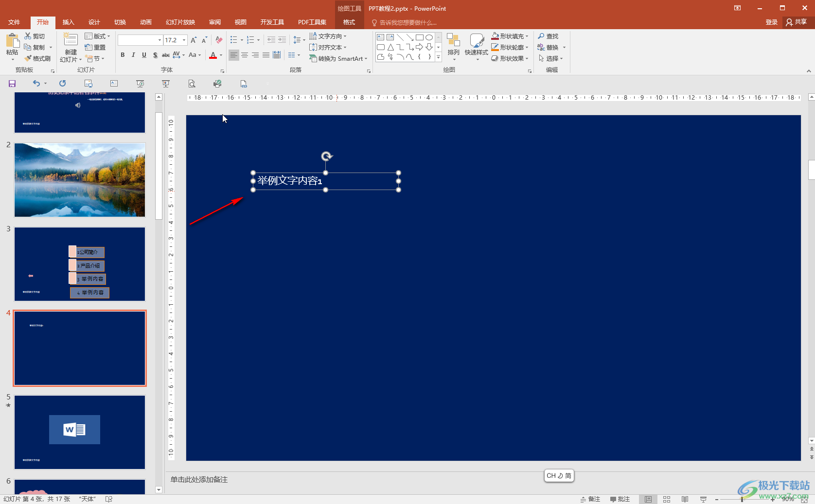Click the text shadow S icon
815x504 pixels.
point(155,55)
